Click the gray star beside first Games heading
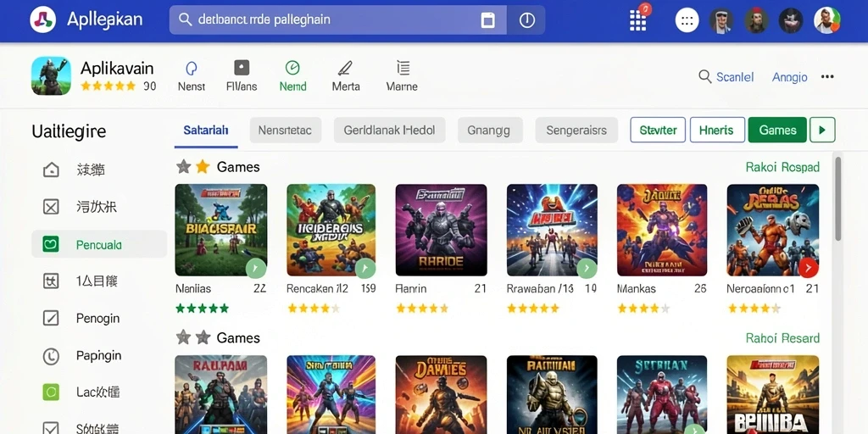This screenshot has width=868, height=434. (x=183, y=167)
